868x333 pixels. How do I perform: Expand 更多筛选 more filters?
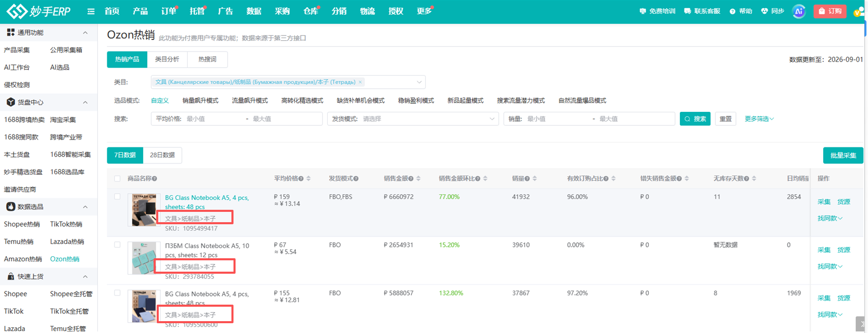(759, 119)
